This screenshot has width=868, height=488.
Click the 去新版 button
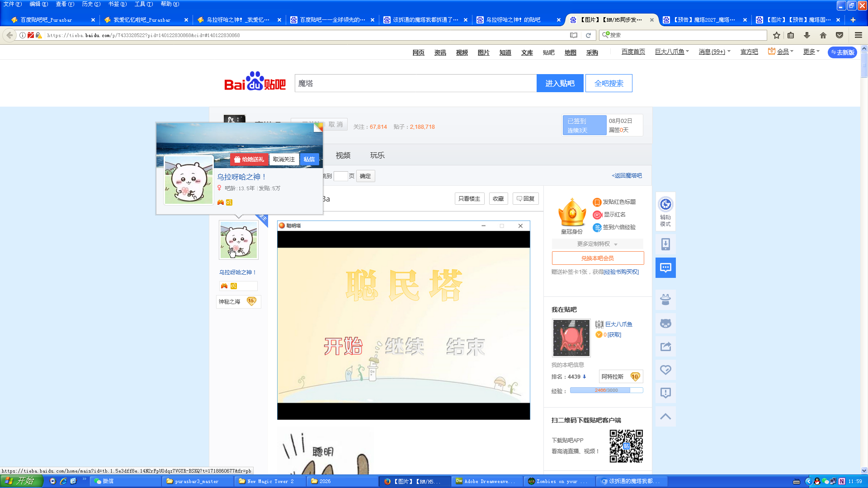point(843,52)
